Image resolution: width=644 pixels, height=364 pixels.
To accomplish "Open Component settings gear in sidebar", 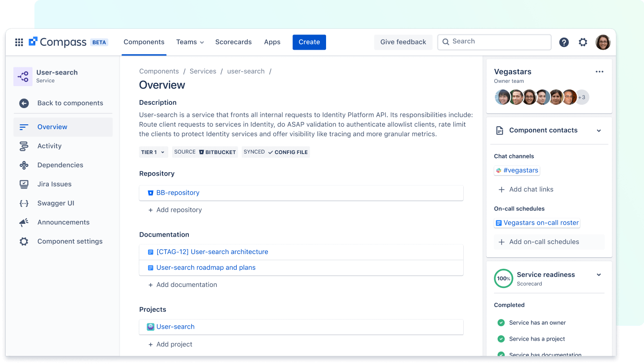I will tap(23, 241).
